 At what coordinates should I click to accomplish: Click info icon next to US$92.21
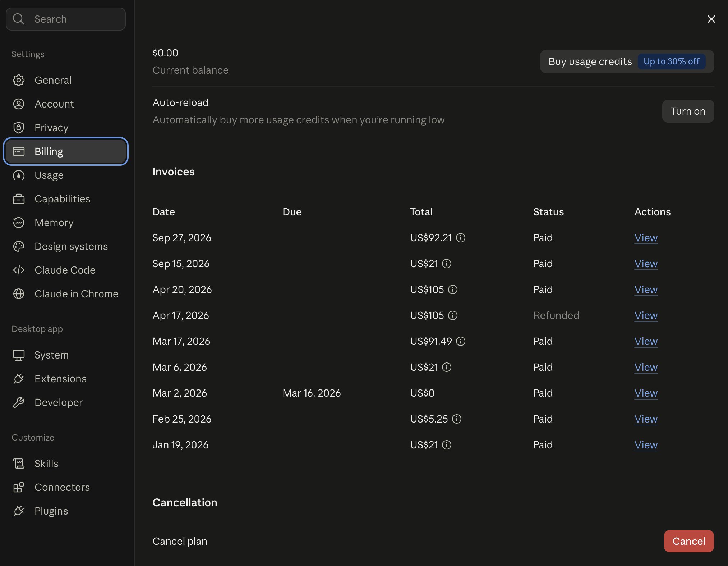(461, 238)
